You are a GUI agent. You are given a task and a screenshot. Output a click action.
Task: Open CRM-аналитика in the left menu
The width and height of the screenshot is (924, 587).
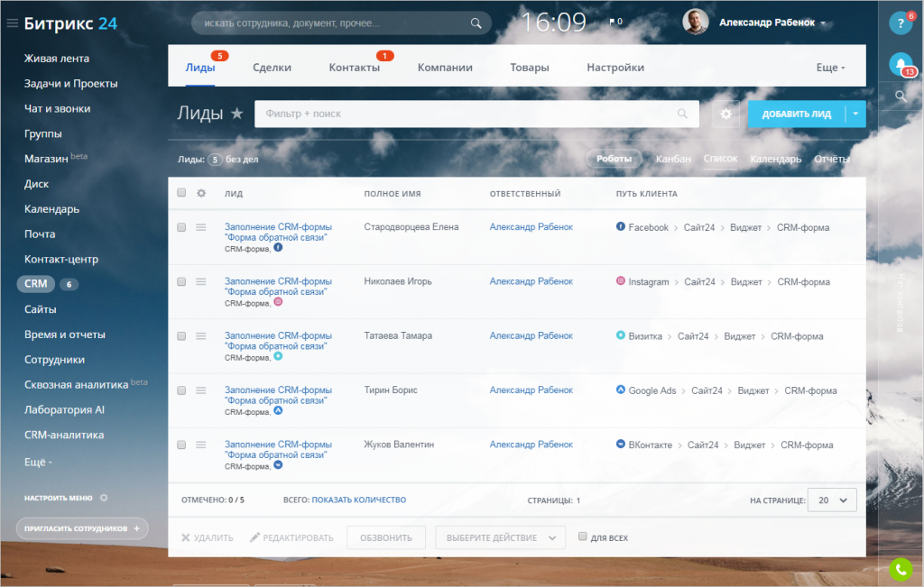click(x=64, y=435)
